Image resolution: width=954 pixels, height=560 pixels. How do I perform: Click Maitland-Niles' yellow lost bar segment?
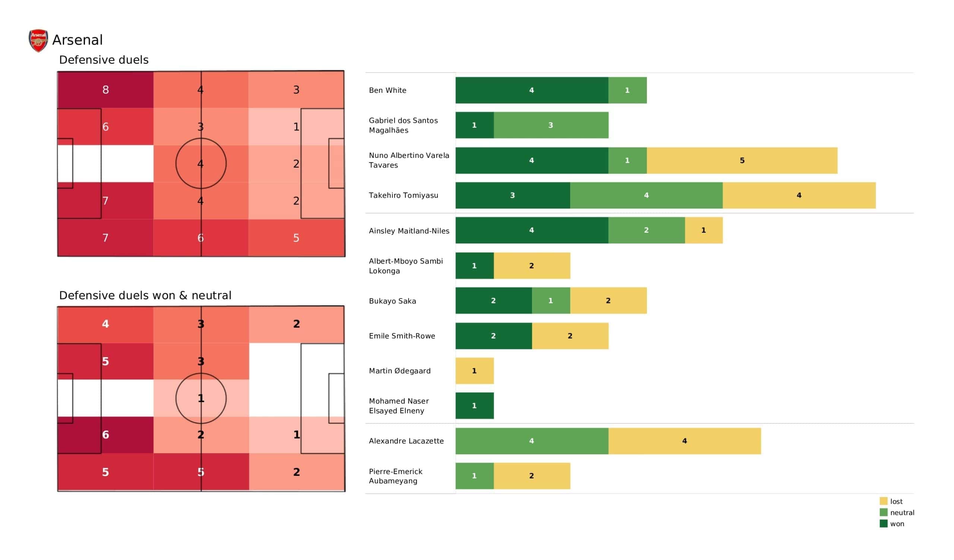[x=703, y=230]
